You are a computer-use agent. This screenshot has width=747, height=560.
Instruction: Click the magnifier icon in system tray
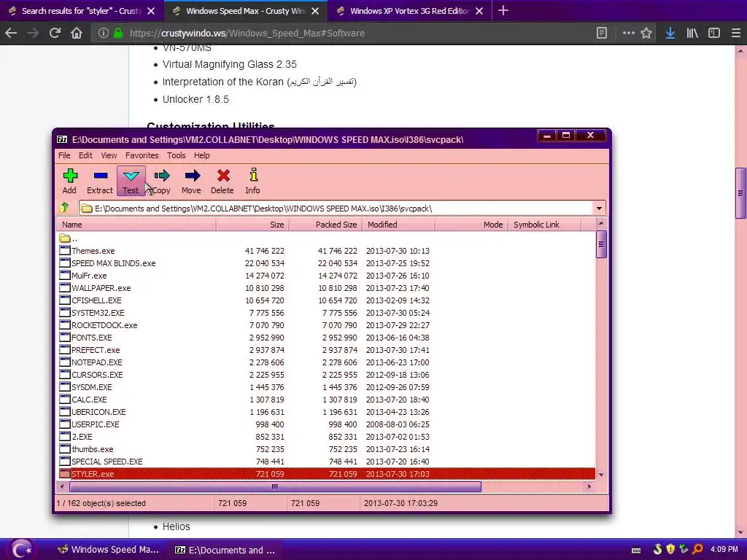[697, 549]
